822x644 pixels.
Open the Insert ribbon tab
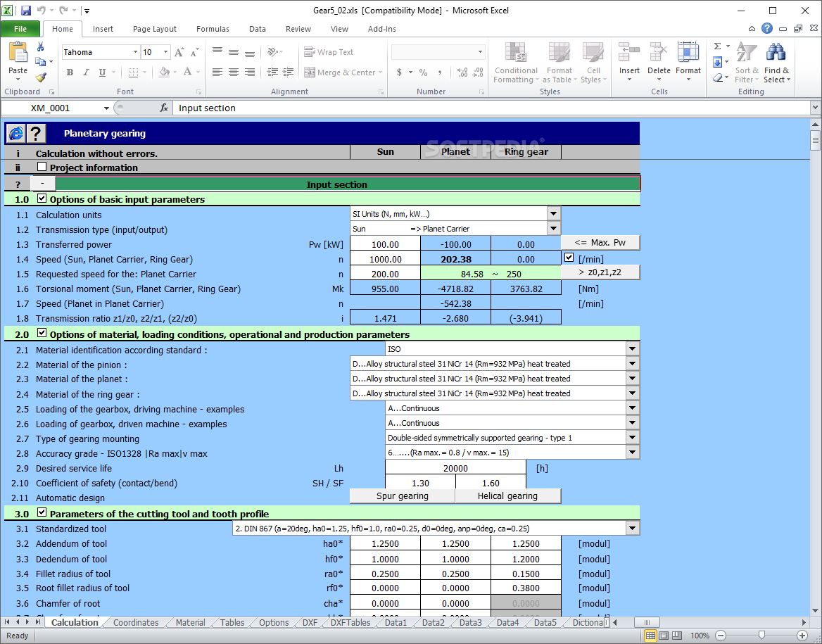(x=103, y=29)
